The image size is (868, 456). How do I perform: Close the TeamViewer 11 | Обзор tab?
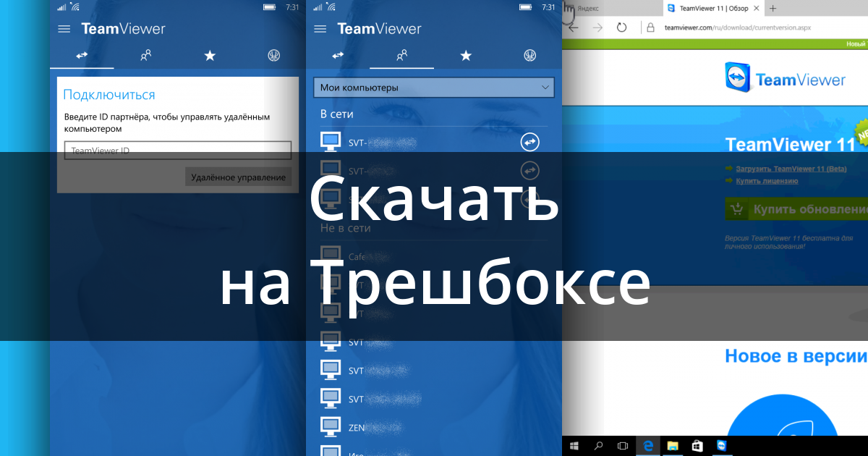[x=757, y=8]
